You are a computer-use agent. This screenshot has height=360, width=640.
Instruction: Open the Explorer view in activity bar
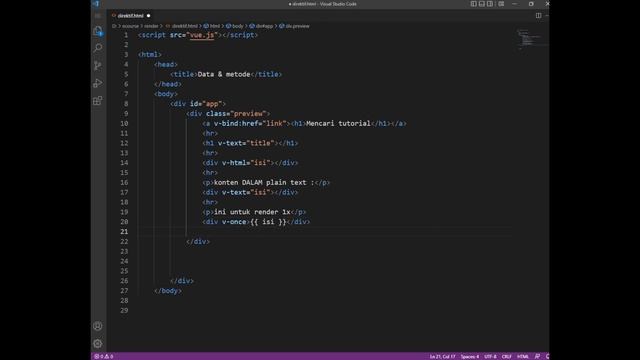click(x=98, y=31)
